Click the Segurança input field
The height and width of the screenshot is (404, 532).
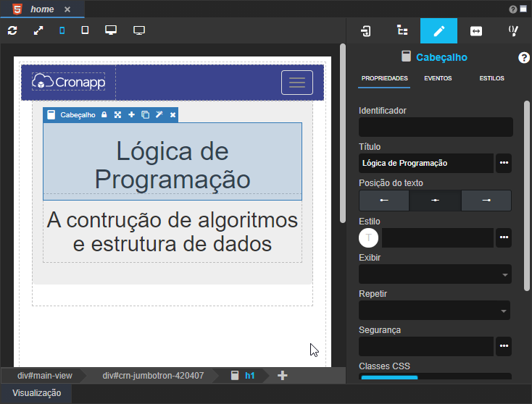[426, 346]
